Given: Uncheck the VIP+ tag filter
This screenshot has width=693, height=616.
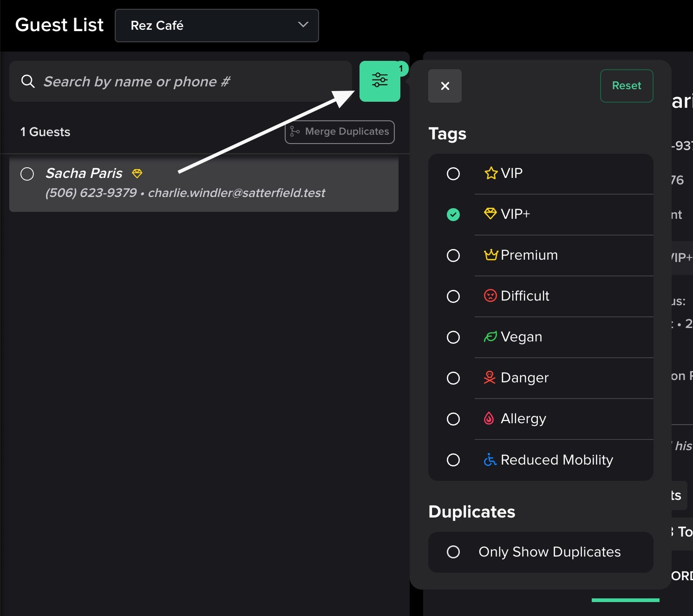Looking at the screenshot, I should [453, 214].
